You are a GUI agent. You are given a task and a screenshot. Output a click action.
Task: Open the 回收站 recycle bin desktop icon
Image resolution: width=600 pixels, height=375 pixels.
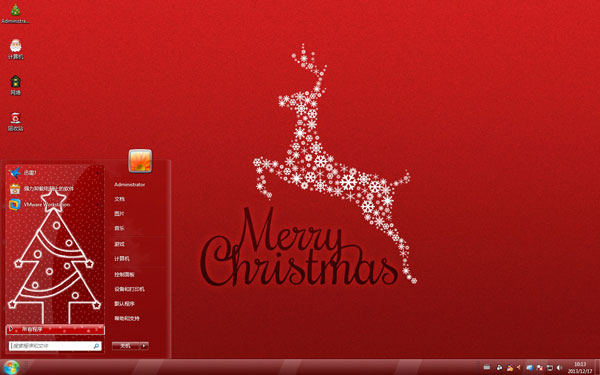tap(15, 122)
